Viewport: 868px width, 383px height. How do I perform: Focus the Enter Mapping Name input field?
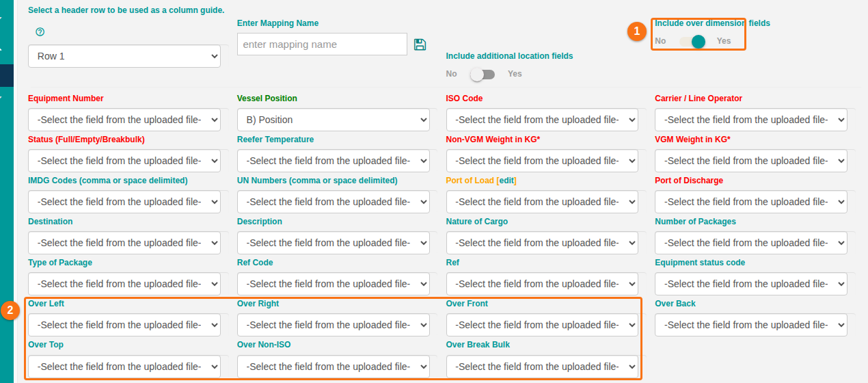tap(322, 44)
